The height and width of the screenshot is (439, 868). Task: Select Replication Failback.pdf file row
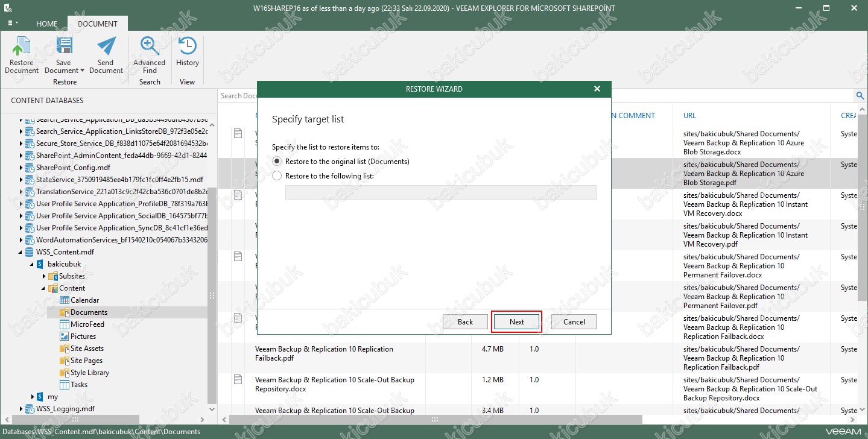pyautogui.click(x=324, y=353)
